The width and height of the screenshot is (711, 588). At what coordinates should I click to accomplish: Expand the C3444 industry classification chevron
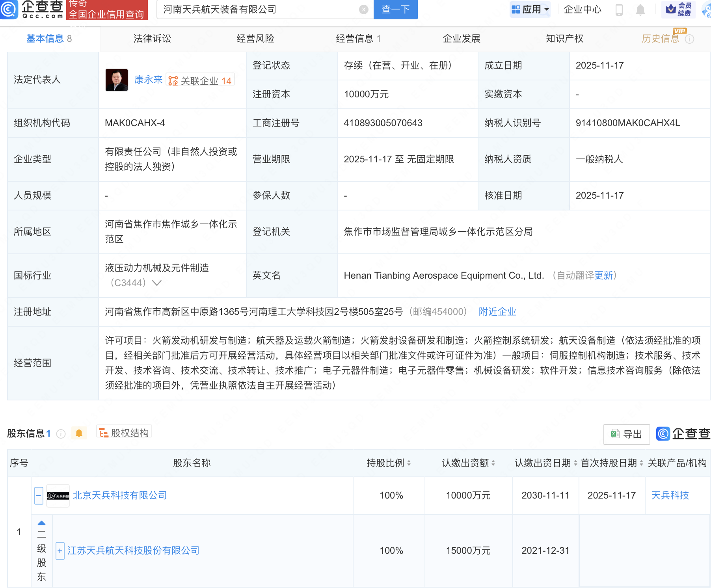click(157, 283)
